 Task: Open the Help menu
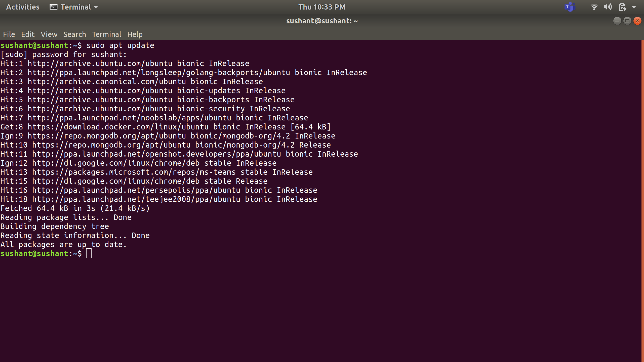(x=135, y=34)
